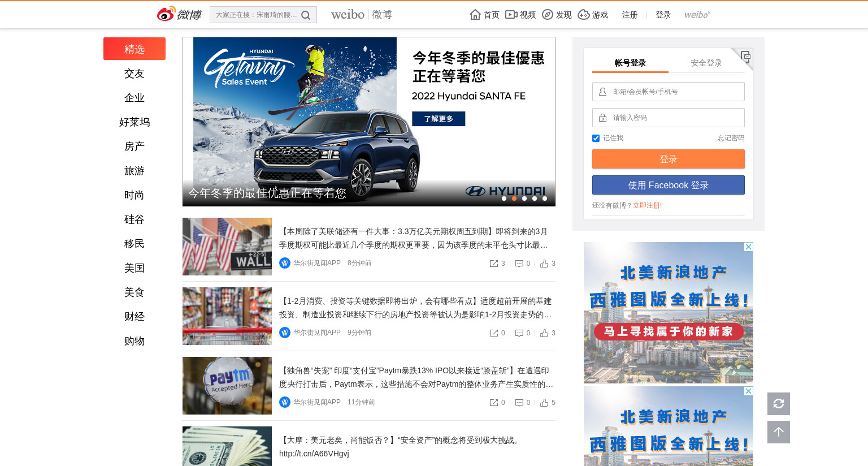Click the weibo 微博 wordmark
Screen dimensions: 868x466
coord(362,15)
